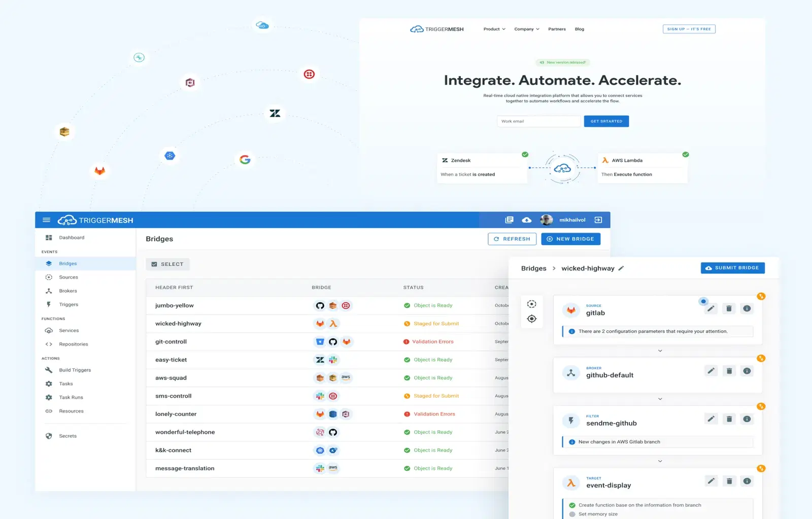The image size is (812, 519).
Task: Click the NEW BRIDGE button
Action: (x=570, y=239)
